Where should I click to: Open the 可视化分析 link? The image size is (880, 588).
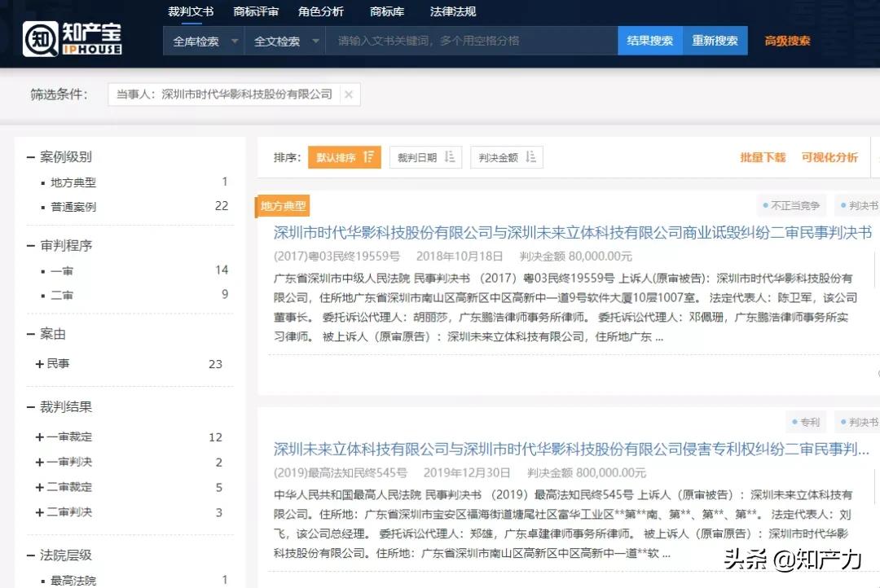[830, 157]
